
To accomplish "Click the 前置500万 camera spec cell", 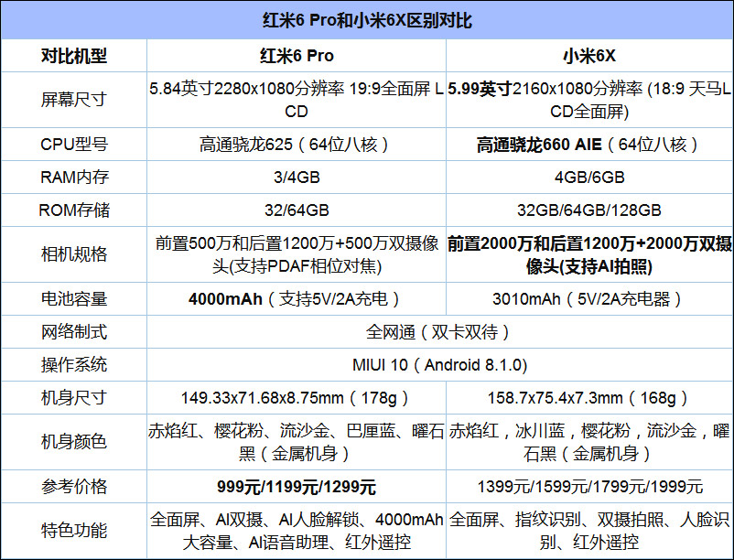I will pyautogui.click(x=297, y=254).
